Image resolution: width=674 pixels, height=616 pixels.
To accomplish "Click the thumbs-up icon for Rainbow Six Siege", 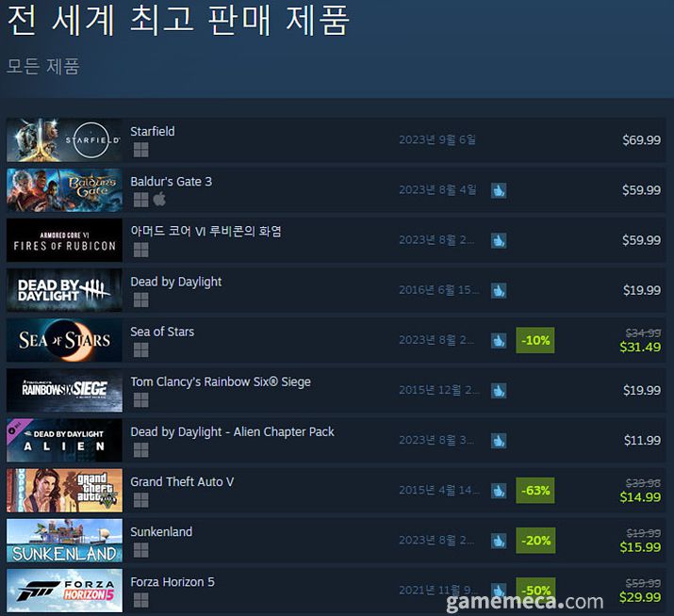I will click(499, 391).
